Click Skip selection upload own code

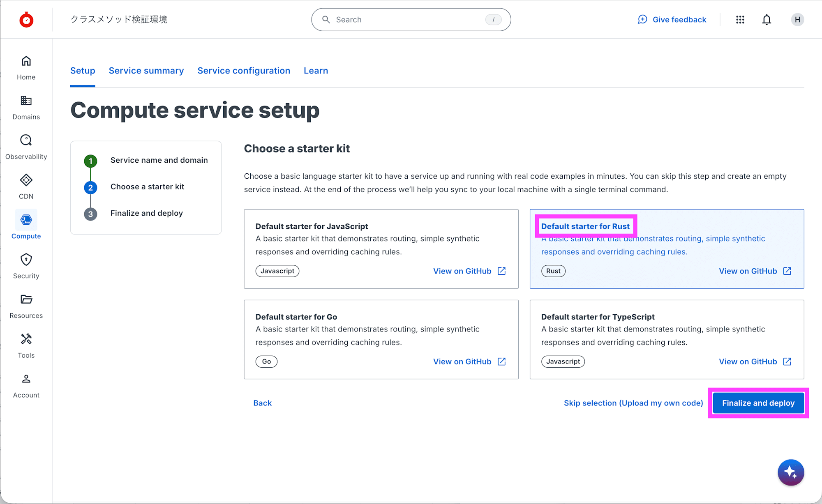pos(633,403)
